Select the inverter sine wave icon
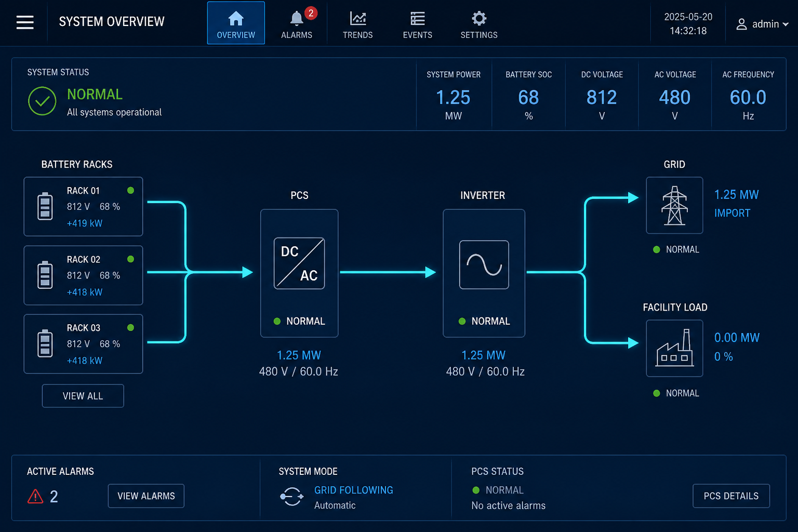This screenshot has height=532, width=798. pyautogui.click(x=484, y=264)
